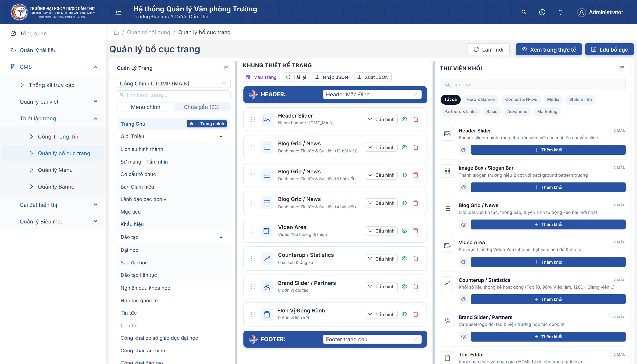Expand Quản lý bài viết sidebar menu
This screenshot has height=364, width=637.
[96, 102]
